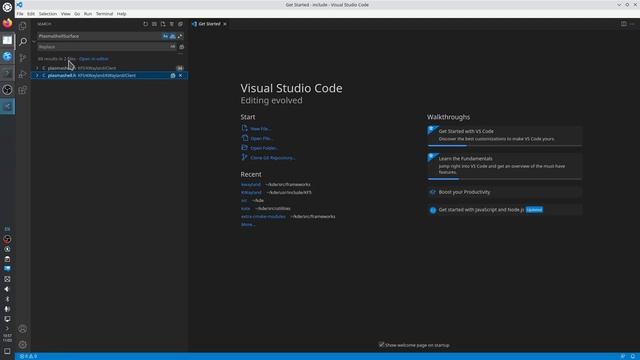Image resolution: width=640 pixels, height=360 pixels.
Task: Open Boost your Productivity walkthrough
Action: 504,192
